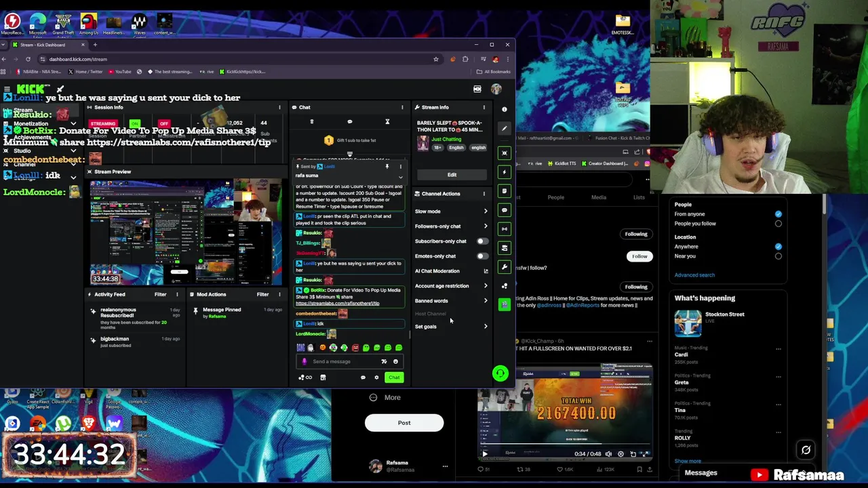Select Anywhere location radio option
This screenshot has width=868, height=488.
(x=778, y=247)
